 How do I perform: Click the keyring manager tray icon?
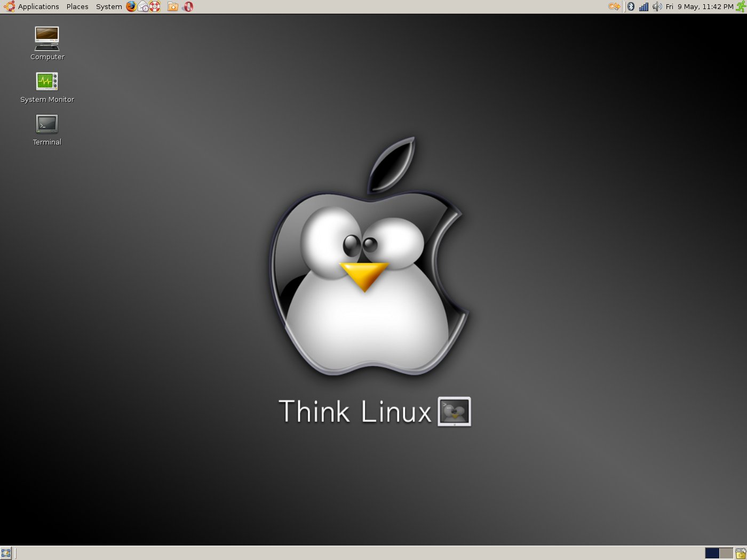(614, 6)
